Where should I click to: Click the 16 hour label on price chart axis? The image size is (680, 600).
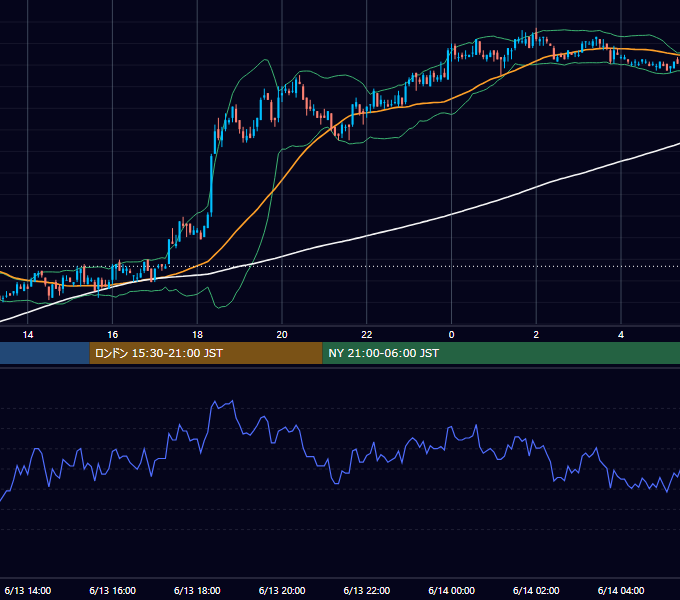[112, 335]
